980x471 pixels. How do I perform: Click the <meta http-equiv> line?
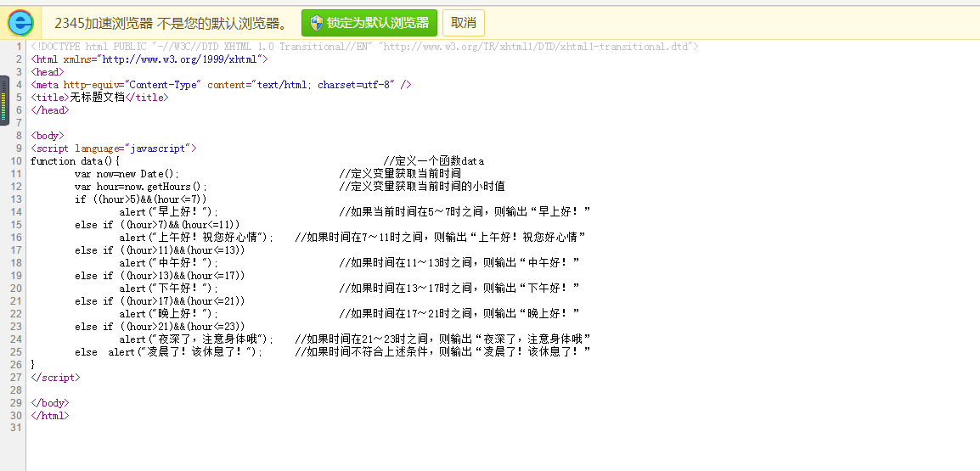coord(221,85)
